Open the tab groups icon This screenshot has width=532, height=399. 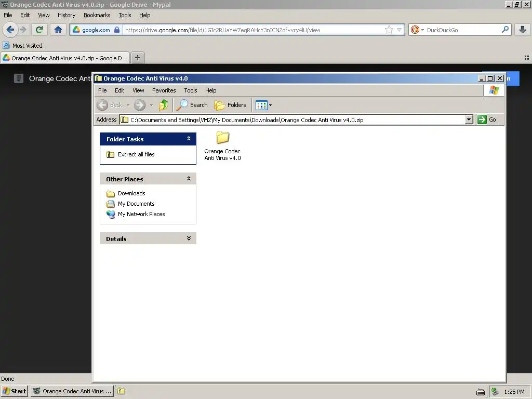527,58
